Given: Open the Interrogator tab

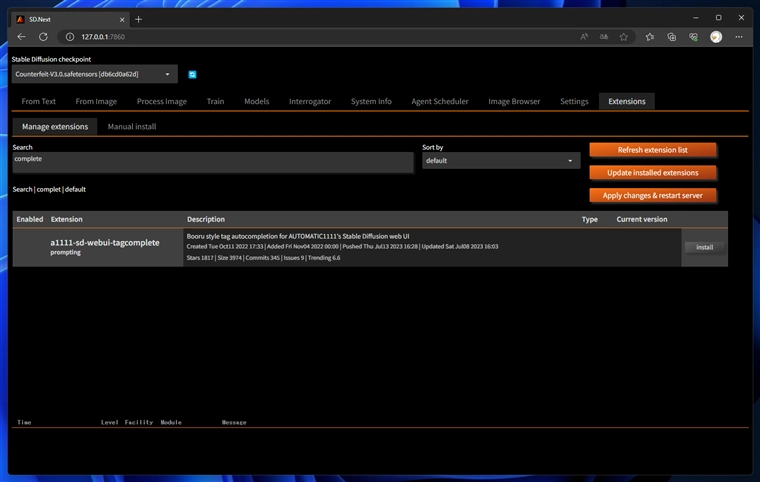Looking at the screenshot, I should coord(310,101).
